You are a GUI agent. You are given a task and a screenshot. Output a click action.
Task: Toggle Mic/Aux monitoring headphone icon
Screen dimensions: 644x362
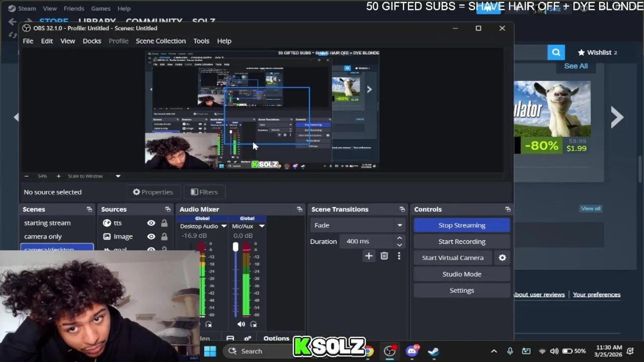254,324
